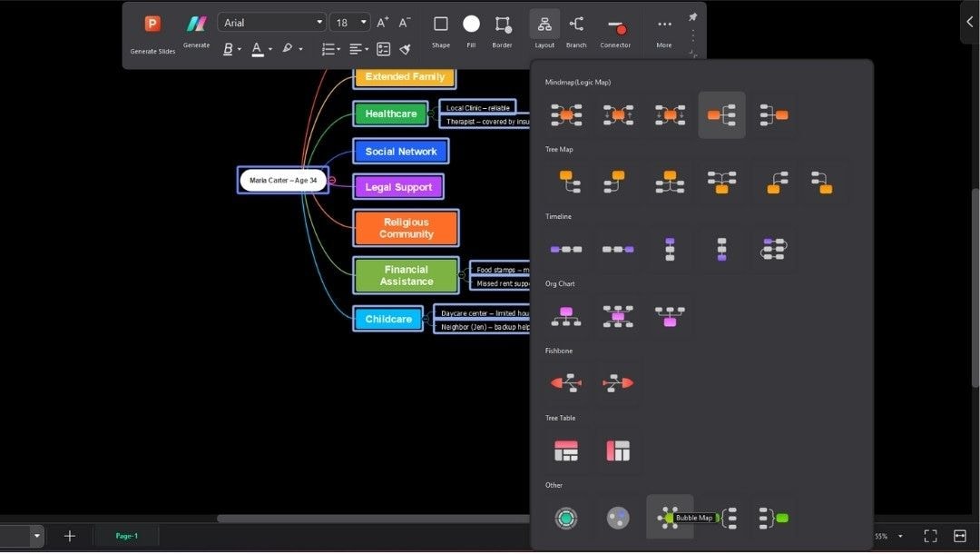Select the Bubble Map layout

click(668, 518)
